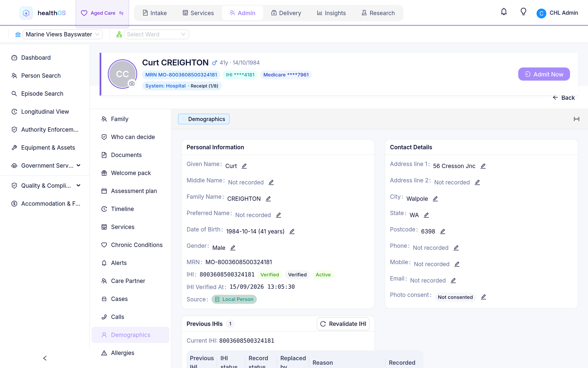
Task: Edit Photo consent pencil icon
Action: [483, 297]
